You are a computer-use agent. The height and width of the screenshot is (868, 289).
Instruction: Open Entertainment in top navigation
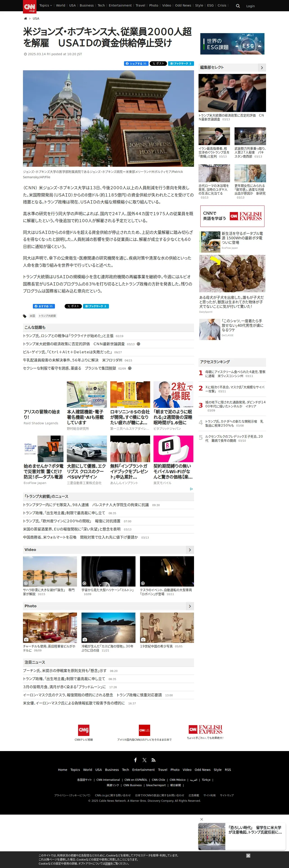pyautogui.click(x=120, y=5)
